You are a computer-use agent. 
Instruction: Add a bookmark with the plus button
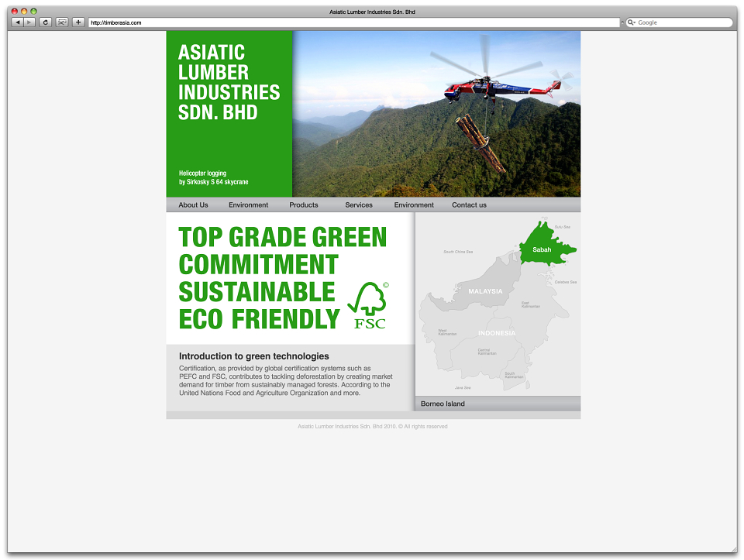[x=78, y=22]
